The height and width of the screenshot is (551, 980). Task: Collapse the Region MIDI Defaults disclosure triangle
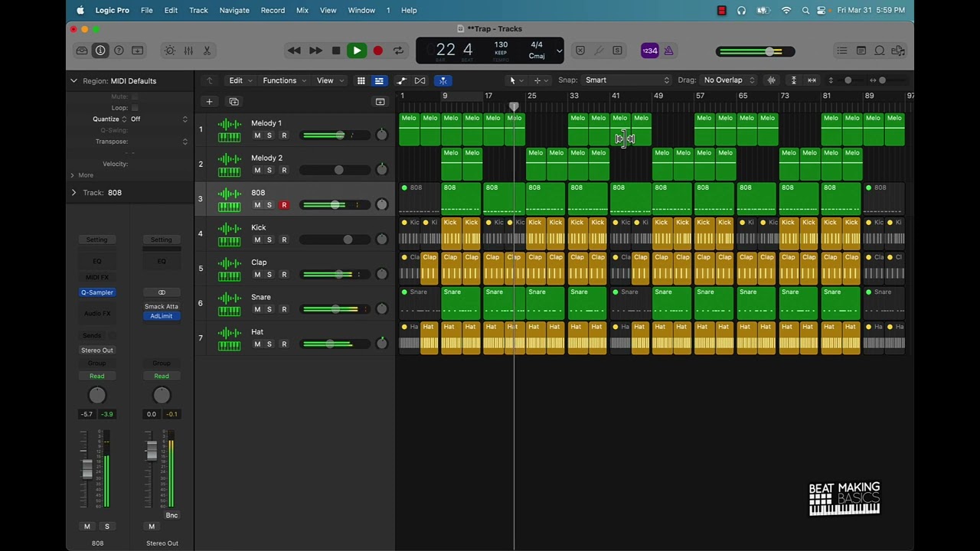pyautogui.click(x=73, y=81)
